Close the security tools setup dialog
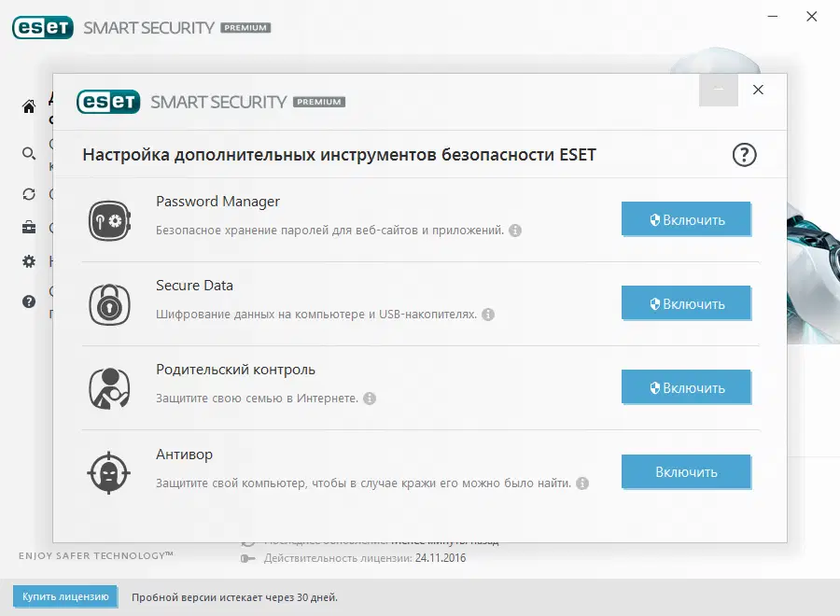Viewport: 840px width, 616px height. point(758,90)
